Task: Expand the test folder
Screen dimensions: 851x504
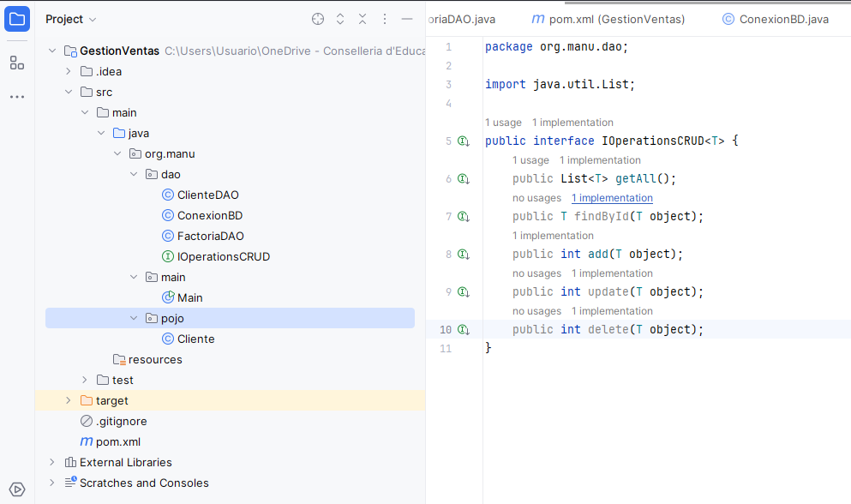Action: pos(85,381)
